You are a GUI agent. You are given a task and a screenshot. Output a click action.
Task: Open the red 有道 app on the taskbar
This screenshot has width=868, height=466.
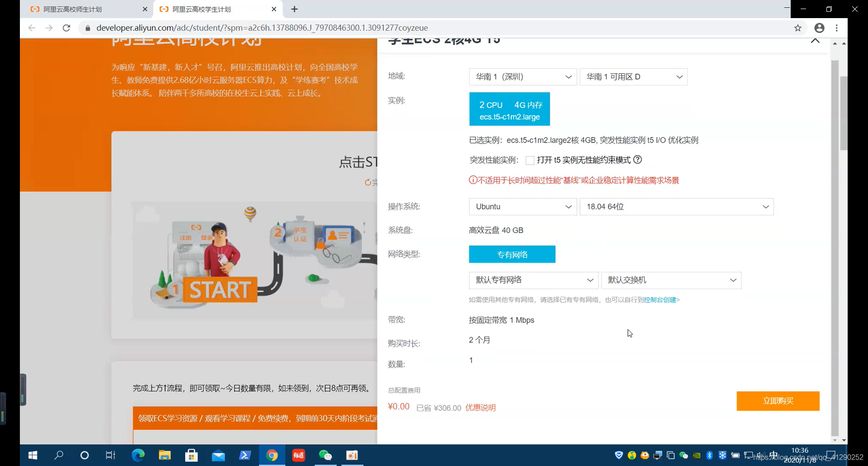(298, 455)
